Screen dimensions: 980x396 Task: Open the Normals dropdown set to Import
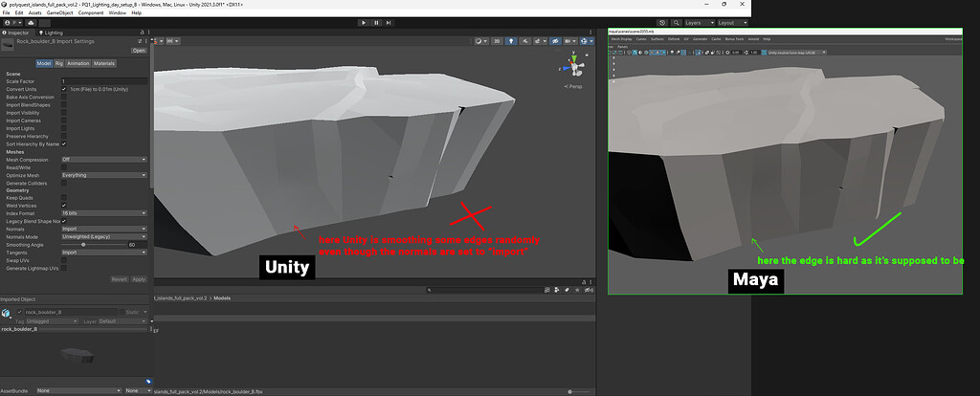103,229
